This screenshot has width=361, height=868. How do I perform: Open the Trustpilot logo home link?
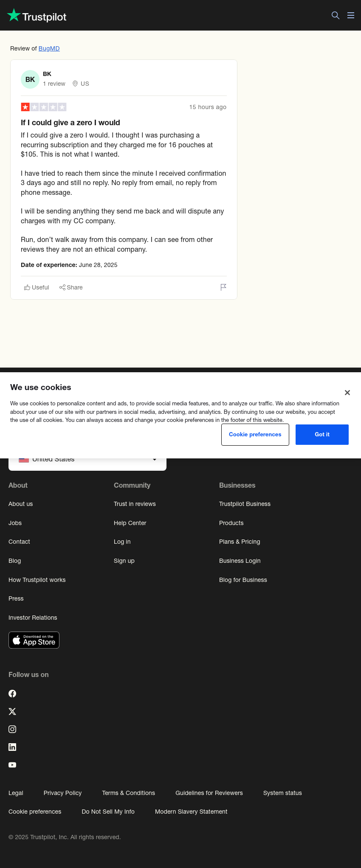tap(37, 16)
